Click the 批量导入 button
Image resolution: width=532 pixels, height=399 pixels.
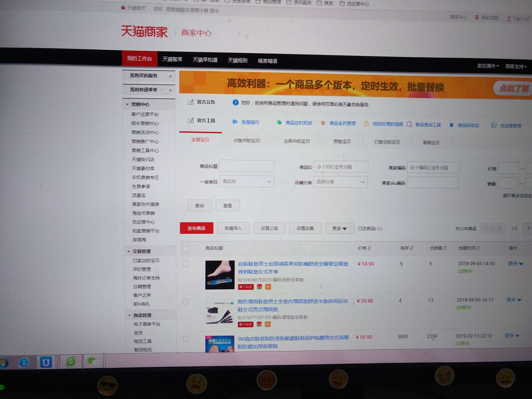click(233, 228)
